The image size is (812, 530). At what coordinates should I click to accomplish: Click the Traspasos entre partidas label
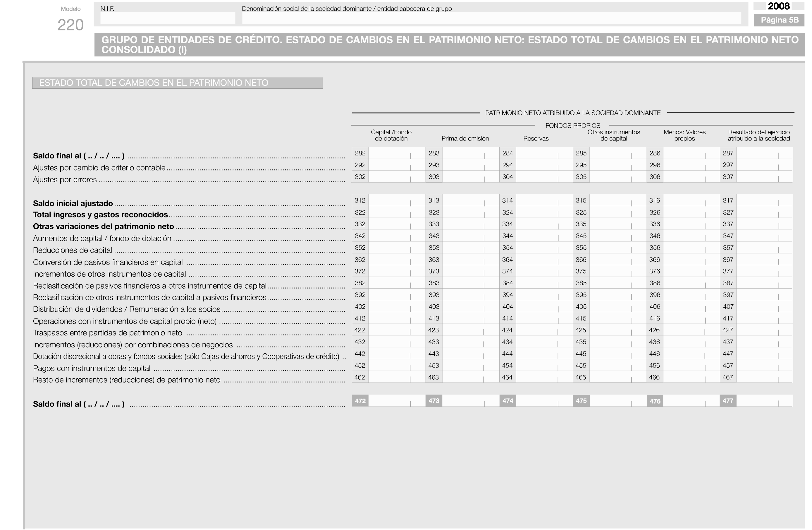(x=107, y=333)
